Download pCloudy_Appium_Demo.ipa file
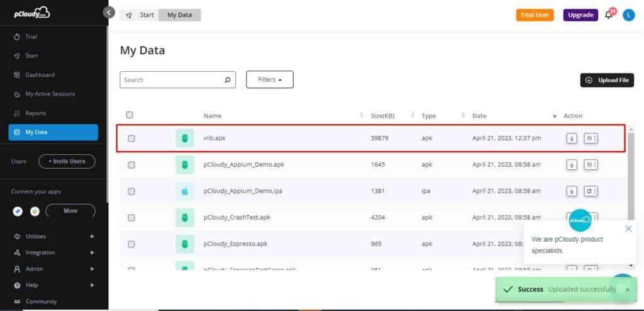This screenshot has width=644, height=311. tap(572, 191)
